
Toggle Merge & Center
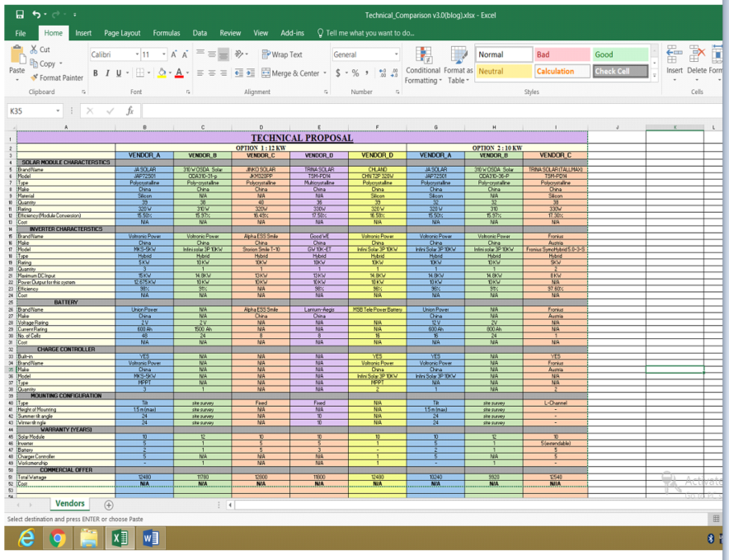pyautogui.click(x=290, y=73)
